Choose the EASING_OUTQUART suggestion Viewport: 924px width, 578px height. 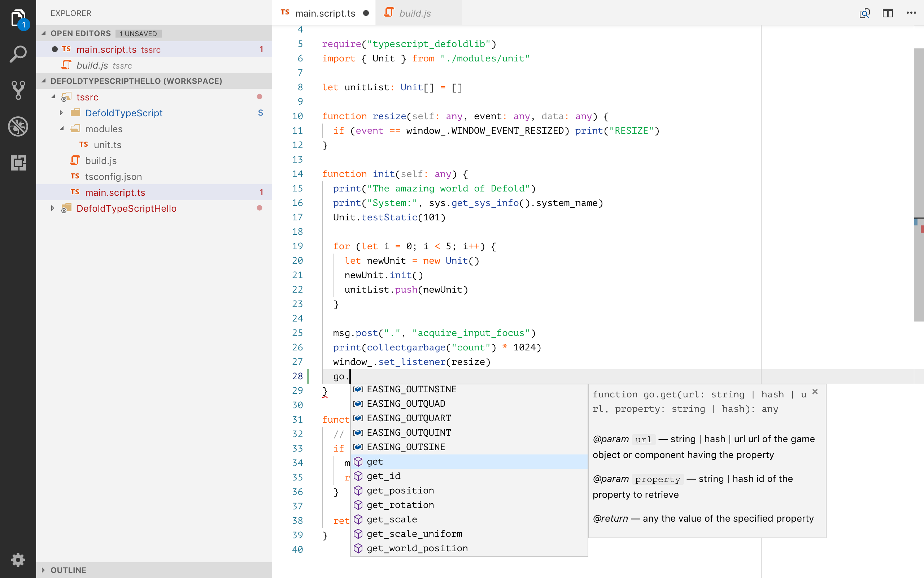click(x=469, y=418)
